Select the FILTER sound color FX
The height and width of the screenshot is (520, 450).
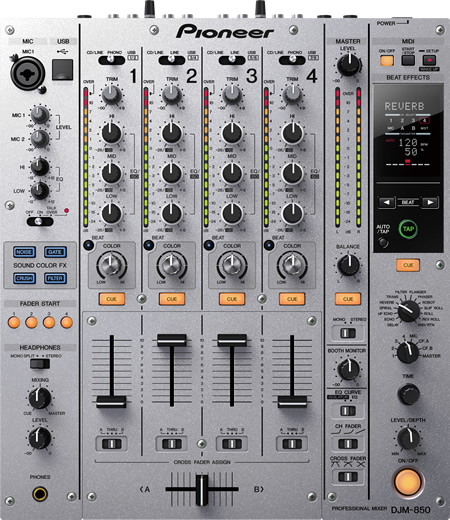click(55, 278)
